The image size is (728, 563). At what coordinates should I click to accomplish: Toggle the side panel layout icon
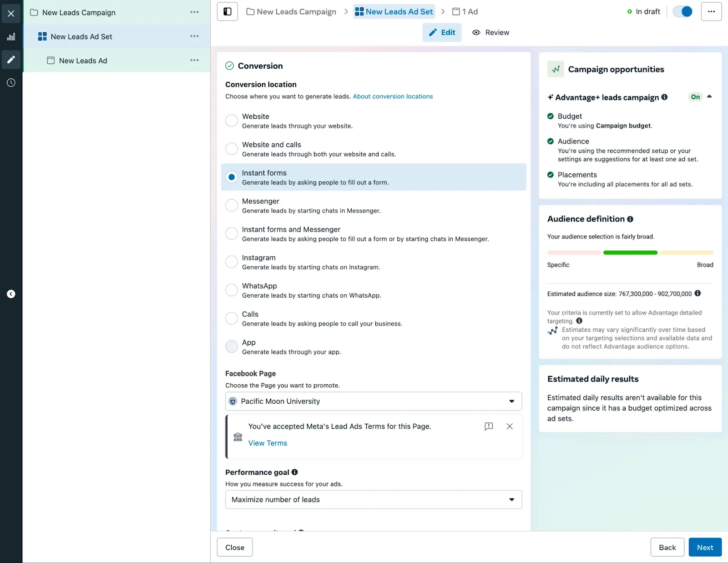227,12
